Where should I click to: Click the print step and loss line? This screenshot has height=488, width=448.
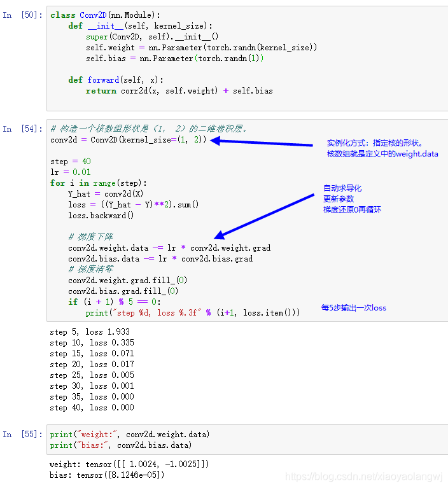tap(193, 313)
